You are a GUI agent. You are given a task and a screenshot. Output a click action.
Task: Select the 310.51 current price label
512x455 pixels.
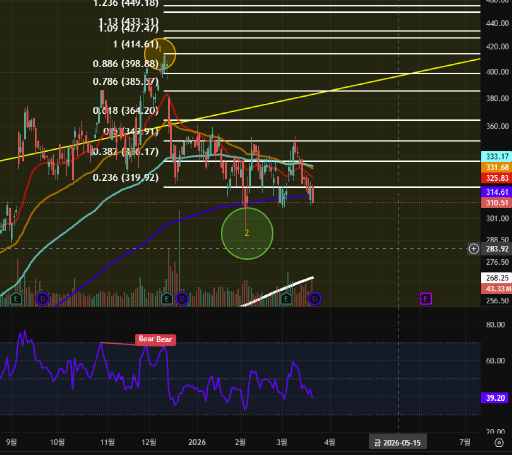coord(496,203)
